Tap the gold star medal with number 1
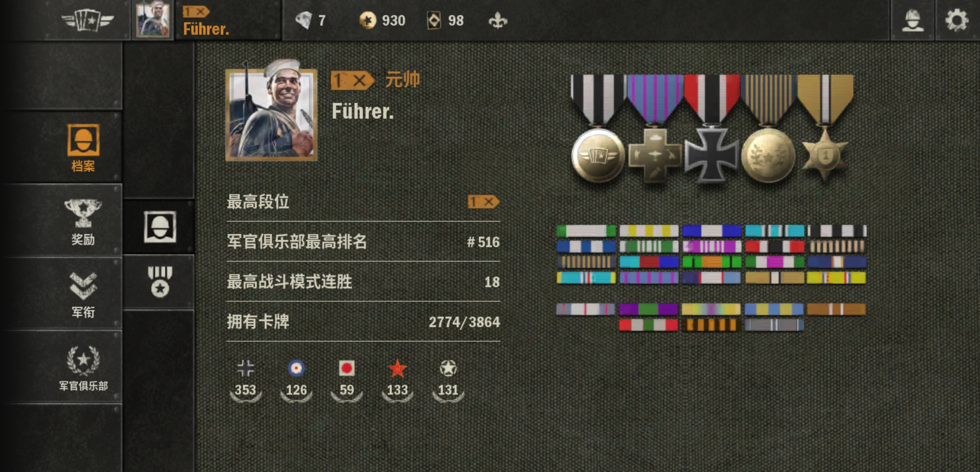 pos(825,128)
